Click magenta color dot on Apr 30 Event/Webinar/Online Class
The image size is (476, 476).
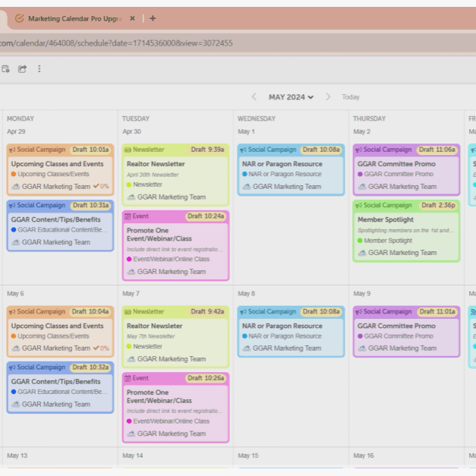[129, 259]
